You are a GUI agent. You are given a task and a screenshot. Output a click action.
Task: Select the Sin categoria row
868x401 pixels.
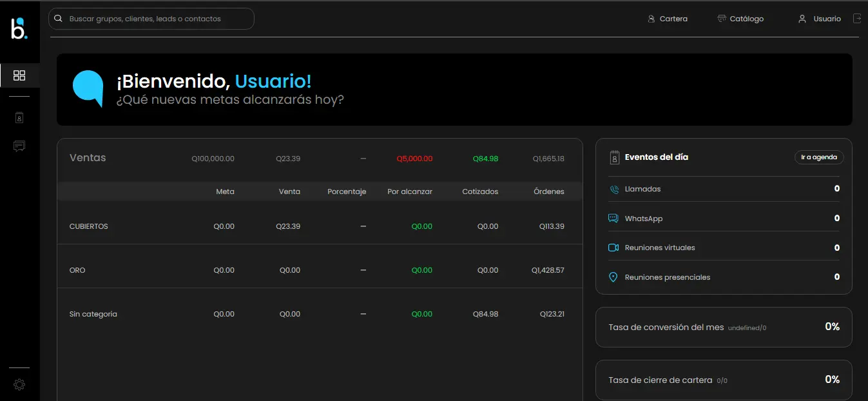320,314
